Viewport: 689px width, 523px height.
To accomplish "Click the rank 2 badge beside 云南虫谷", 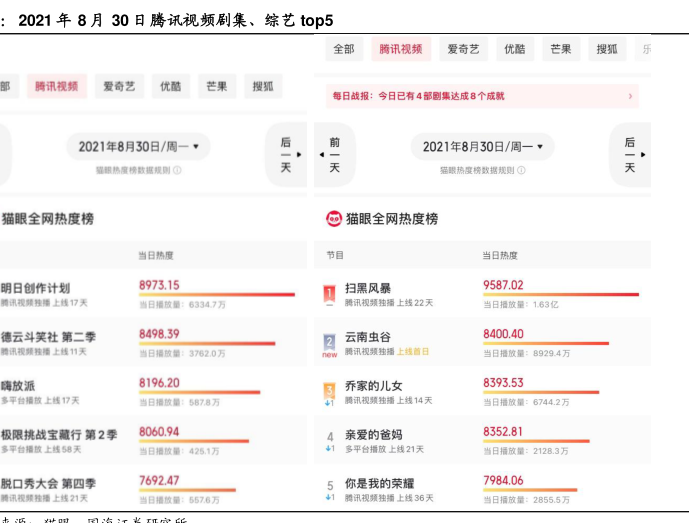I will tap(330, 343).
